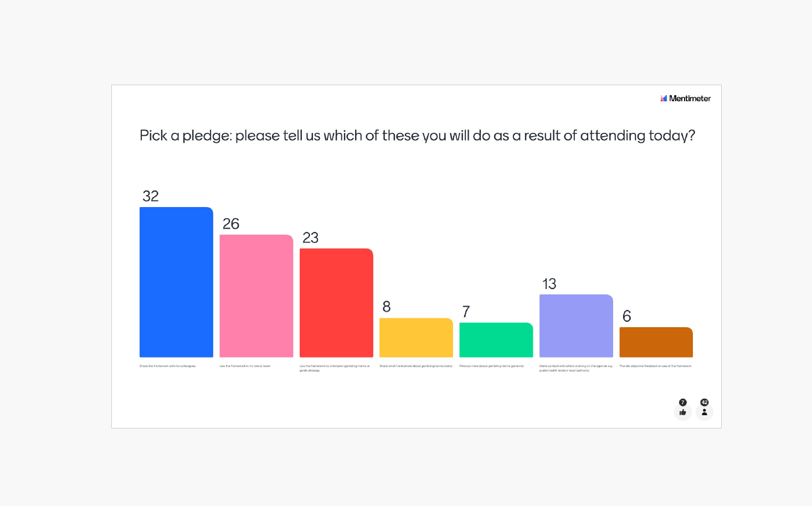This screenshot has height=506, width=812.
Task: Click the red bar with 23 votes
Action: pyautogui.click(x=336, y=303)
